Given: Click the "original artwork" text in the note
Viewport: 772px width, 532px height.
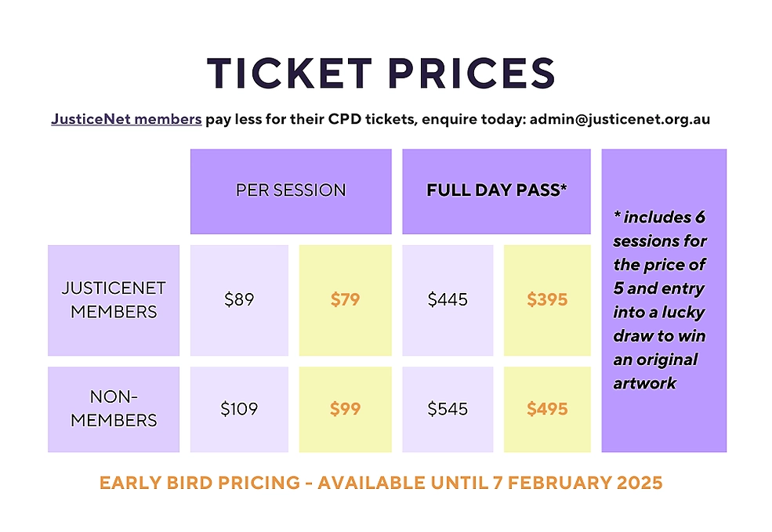Looking at the screenshot, I should [x=655, y=371].
